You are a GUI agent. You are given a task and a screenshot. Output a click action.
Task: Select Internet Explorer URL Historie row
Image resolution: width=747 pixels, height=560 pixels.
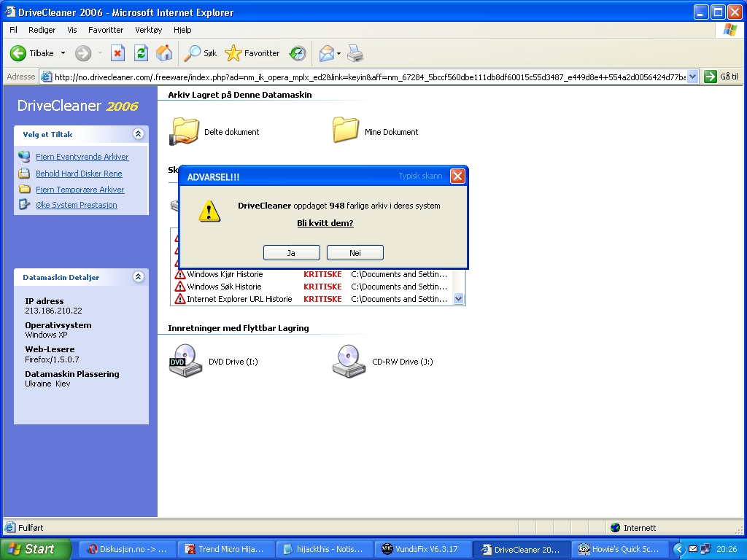tap(311, 299)
